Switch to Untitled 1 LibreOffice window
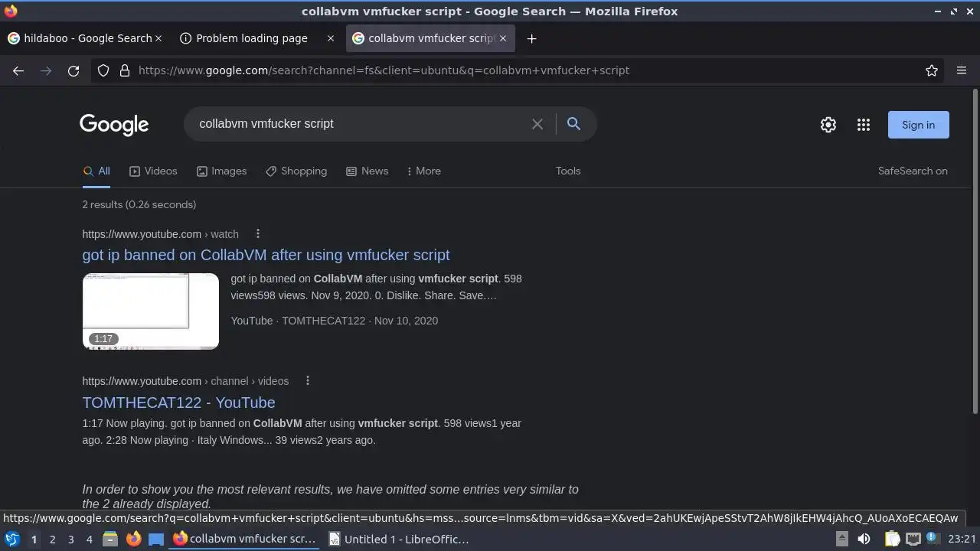 [x=399, y=539]
